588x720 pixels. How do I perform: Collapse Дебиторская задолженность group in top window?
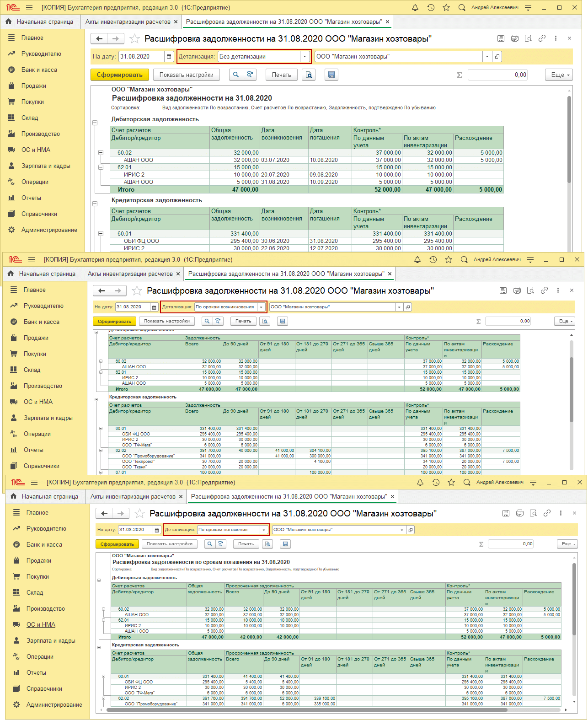pos(95,123)
